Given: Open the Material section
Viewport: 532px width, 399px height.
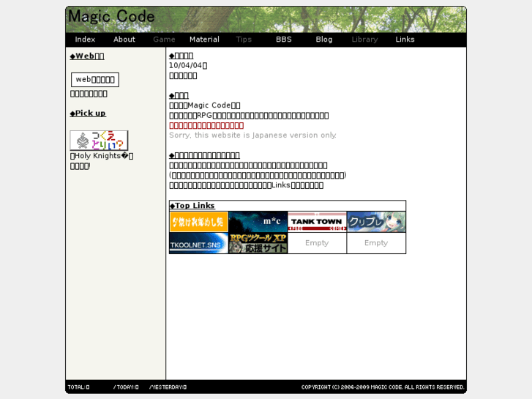Looking at the screenshot, I should point(204,40).
